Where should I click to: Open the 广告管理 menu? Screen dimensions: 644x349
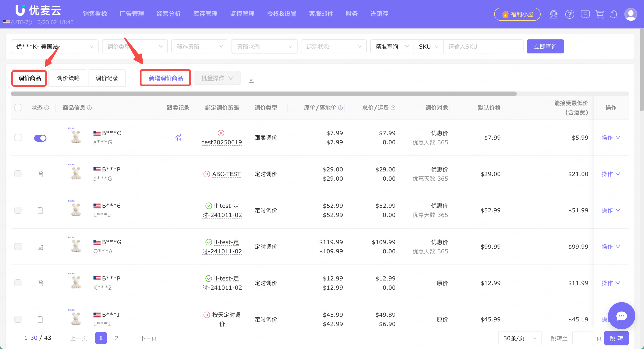[132, 14]
